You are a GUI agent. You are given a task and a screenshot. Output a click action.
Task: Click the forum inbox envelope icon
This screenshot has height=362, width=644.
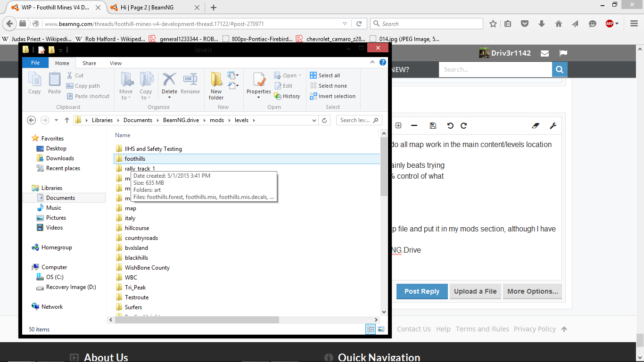point(545,53)
